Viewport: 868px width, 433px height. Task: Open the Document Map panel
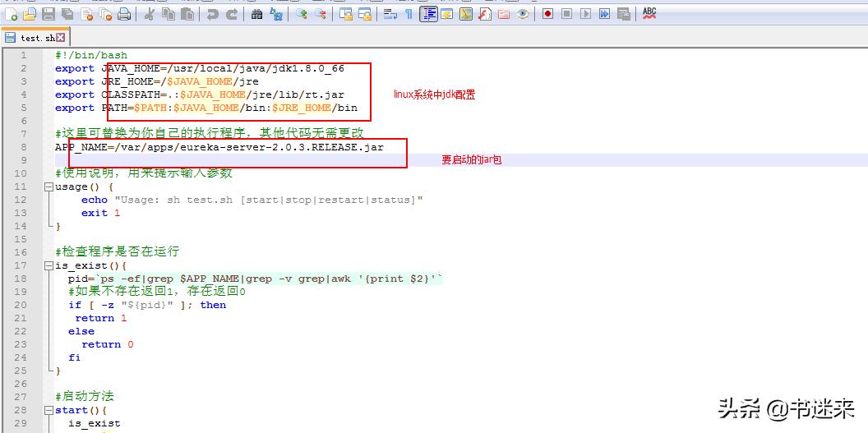(465, 14)
